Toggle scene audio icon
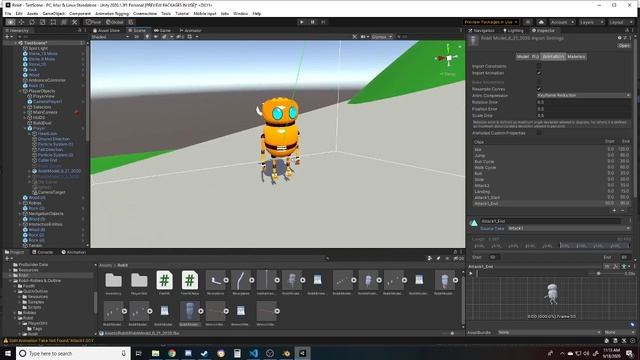The image size is (640, 360). [x=156, y=37]
